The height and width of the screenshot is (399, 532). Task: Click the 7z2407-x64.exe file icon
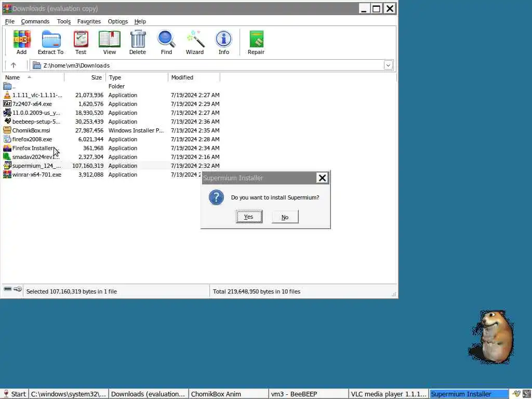pyautogui.click(x=7, y=104)
